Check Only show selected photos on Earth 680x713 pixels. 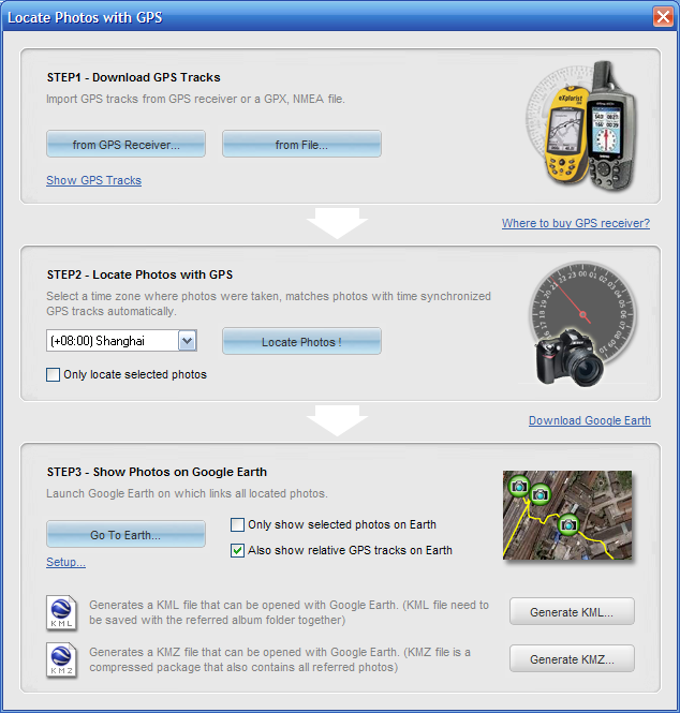pyautogui.click(x=237, y=525)
